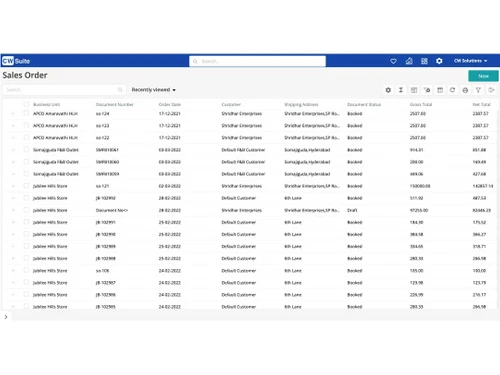Click the Draft status cell
Image resolution: width=500 pixels, height=375 pixels.
352,210
